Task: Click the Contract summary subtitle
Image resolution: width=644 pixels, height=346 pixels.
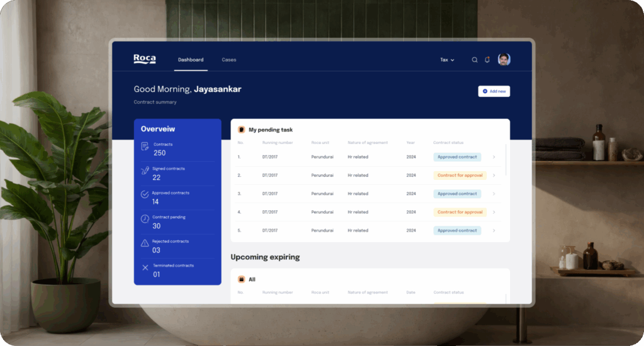Action: [155, 103]
